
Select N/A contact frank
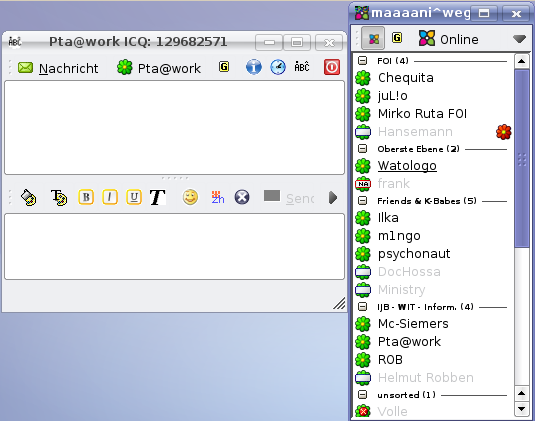coord(394,184)
